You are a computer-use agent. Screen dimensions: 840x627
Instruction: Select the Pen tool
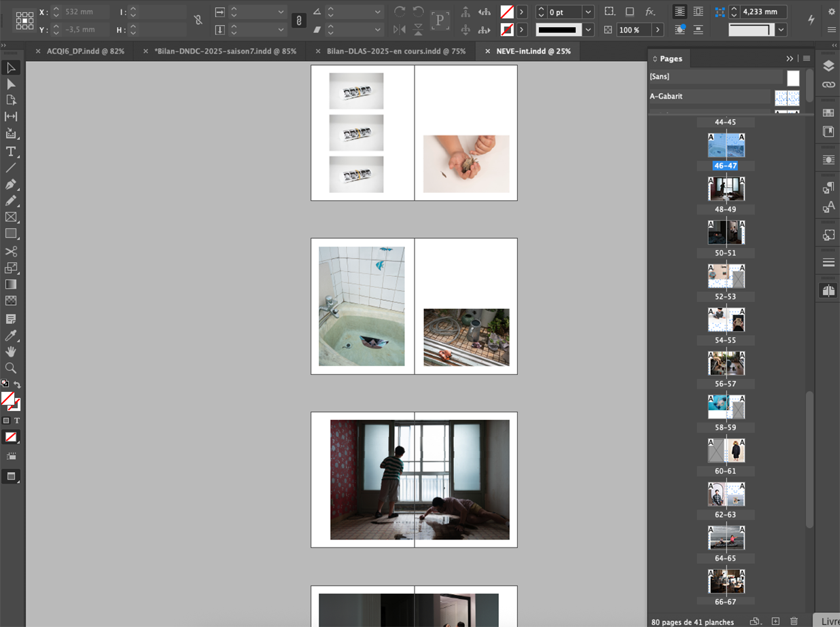pos(11,184)
